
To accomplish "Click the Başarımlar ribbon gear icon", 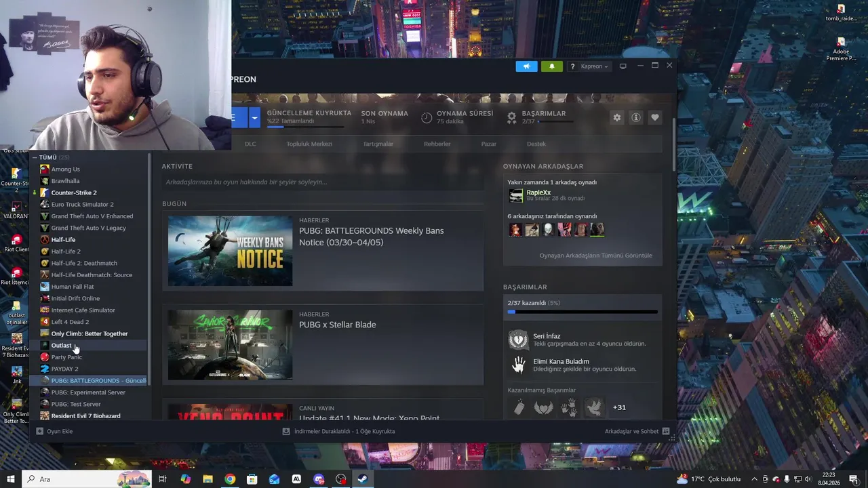I will [x=512, y=117].
